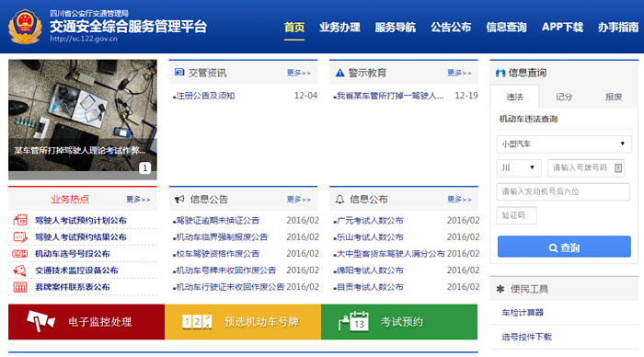Click the http://sc.122.gov.cn URL text
The image size is (644, 357).
click(84, 39)
